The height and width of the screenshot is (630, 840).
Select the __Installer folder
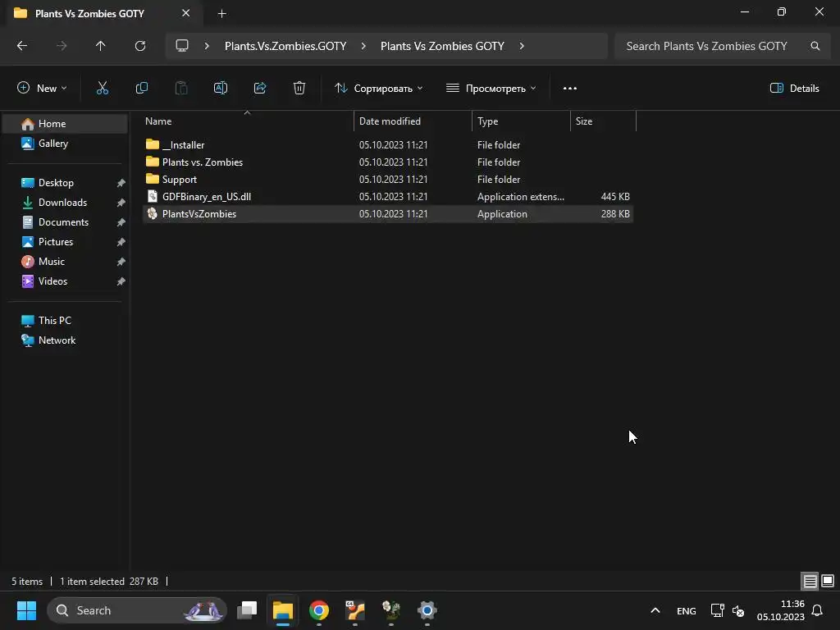click(x=388, y=144)
